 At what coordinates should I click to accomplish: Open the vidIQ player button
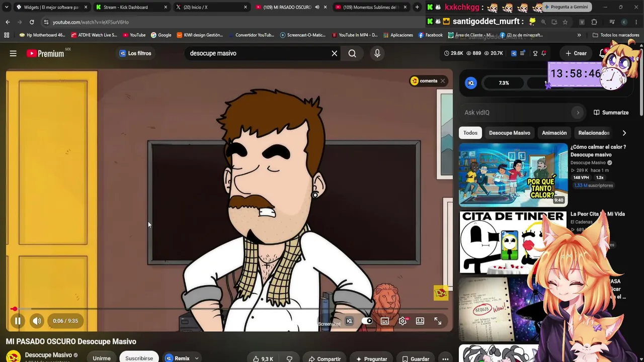click(x=349, y=321)
